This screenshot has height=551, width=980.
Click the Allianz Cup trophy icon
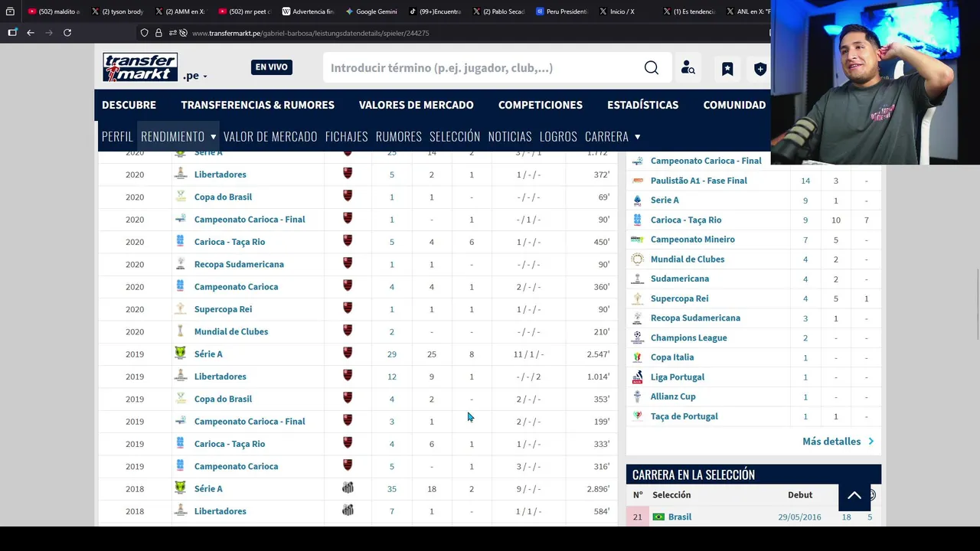point(637,396)
